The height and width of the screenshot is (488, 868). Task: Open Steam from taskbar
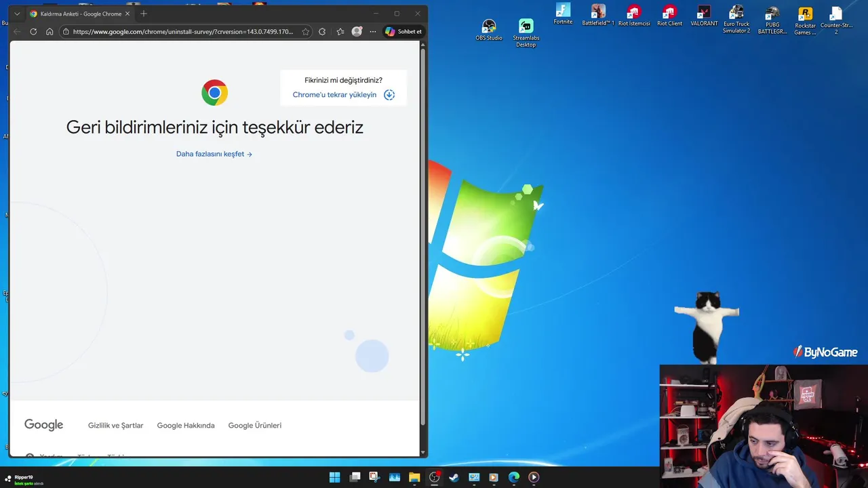coord(454,477)
